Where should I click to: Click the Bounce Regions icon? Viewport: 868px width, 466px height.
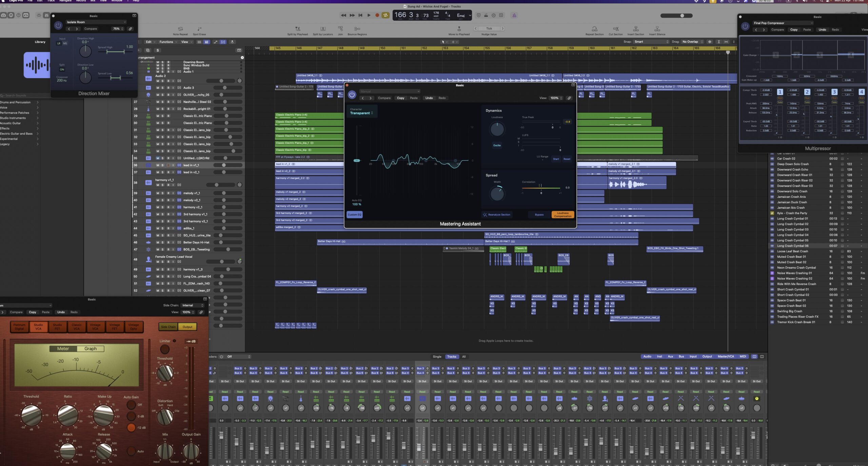[357, 29]
